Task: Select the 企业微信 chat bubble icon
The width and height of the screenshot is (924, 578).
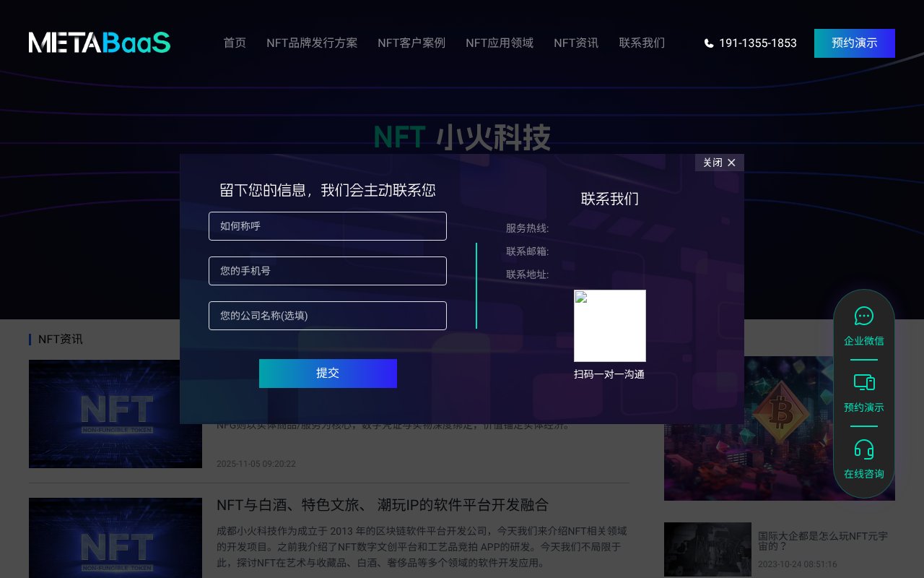Action: (x=864, y=316)
